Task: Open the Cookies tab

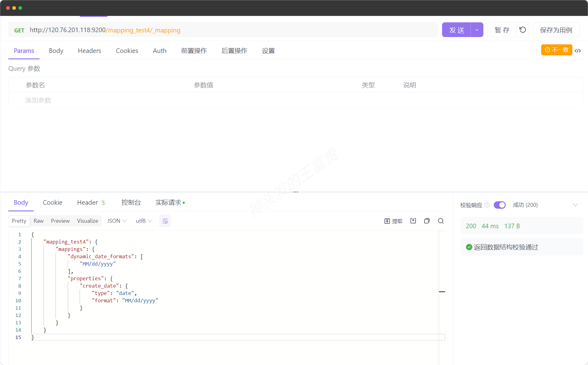Action: coord(127,51)
